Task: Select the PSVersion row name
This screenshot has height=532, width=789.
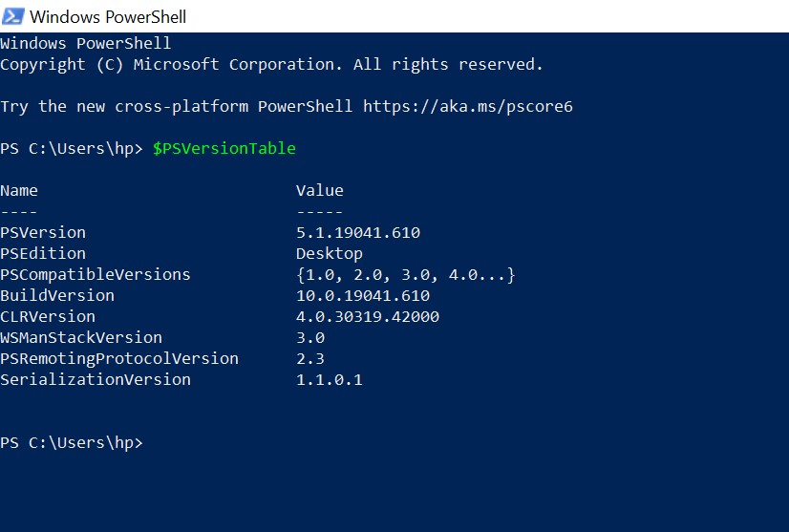Action: point(43,232)
